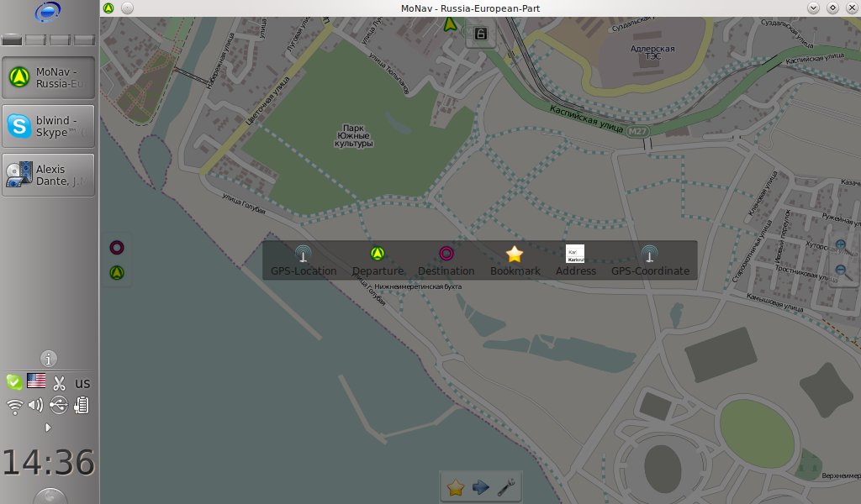
Task: Select the GPS-Coordinate option
Action: click(649, 261)
